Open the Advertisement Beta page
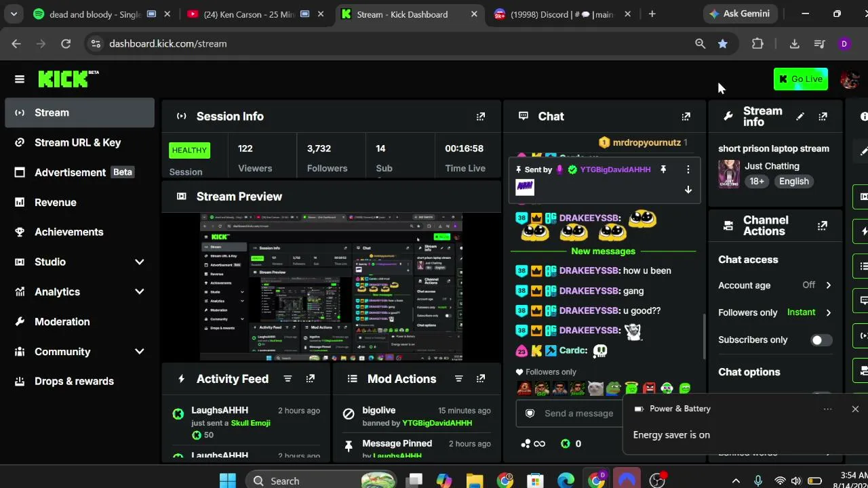 [x=79, y=172]
